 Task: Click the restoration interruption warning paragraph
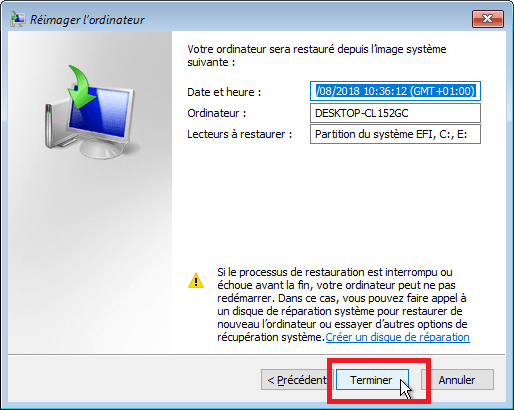coord(342,305)
